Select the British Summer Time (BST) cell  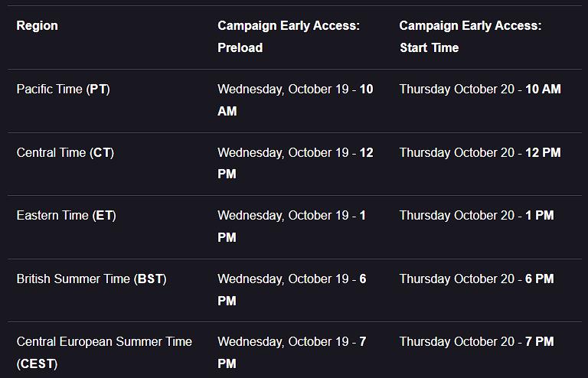tap(91, 279)
